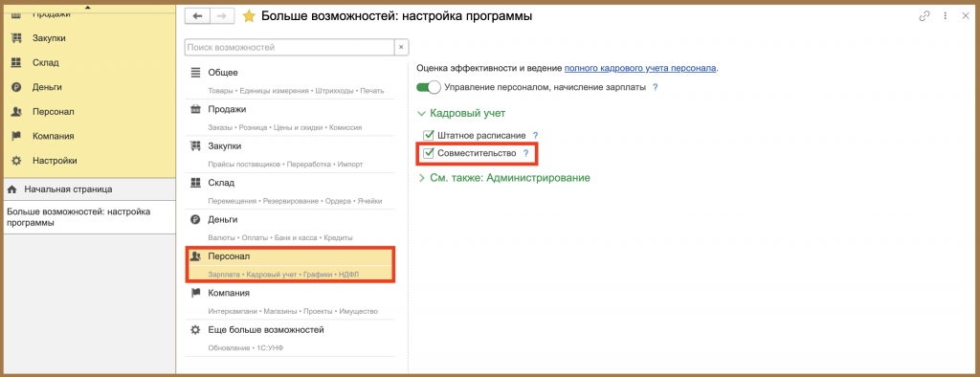Viewport: 980px width, 377px height.
Task: Click the Склад grid icon in sidebar
Action: (17, 62)
